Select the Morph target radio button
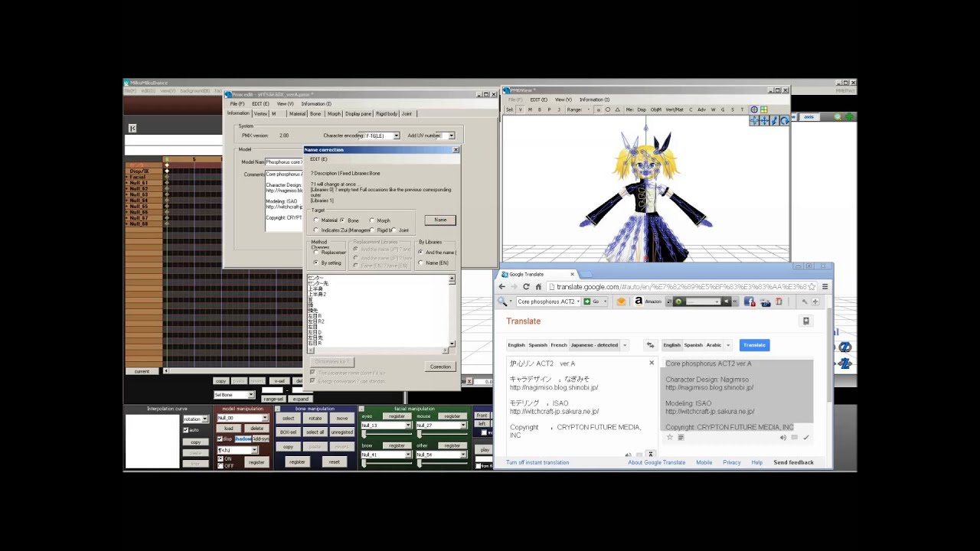This screenshot has height=551, width=980. tap(372, 220)
